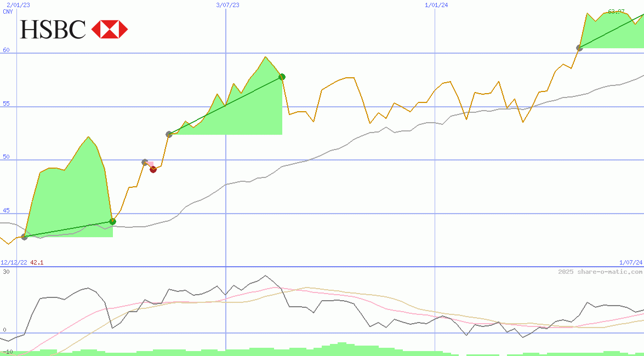Select the green exit dot atop the second pattern

point(282,77)
